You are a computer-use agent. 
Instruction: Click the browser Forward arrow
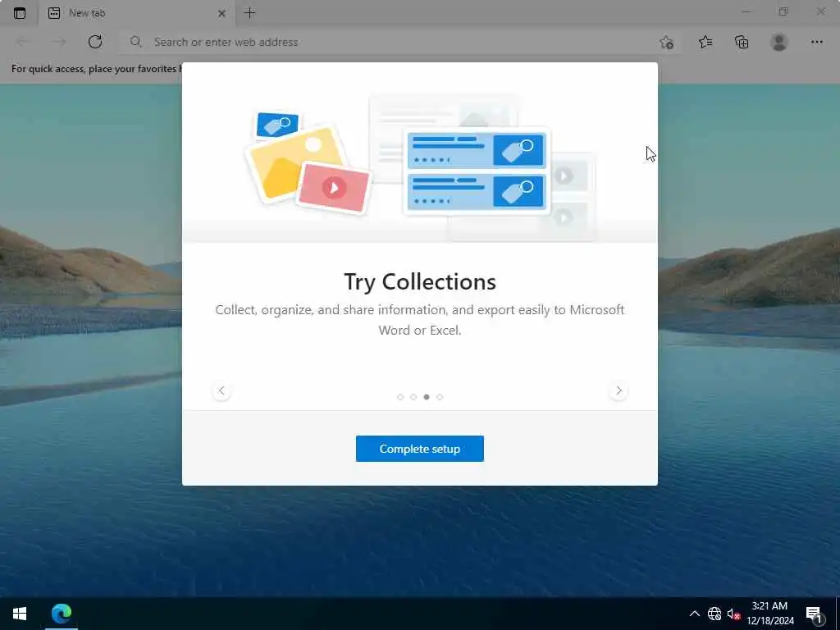point(59,42)
